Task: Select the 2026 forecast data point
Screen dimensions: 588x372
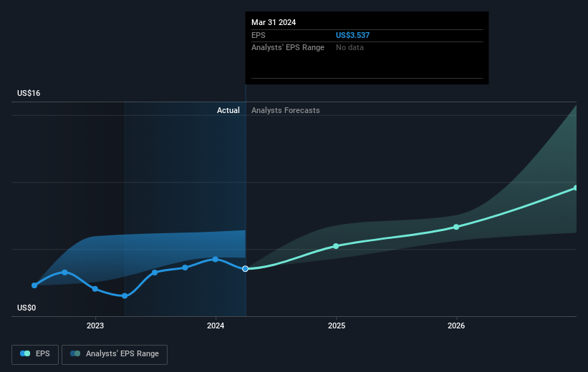Action: [x=456, y=227]
